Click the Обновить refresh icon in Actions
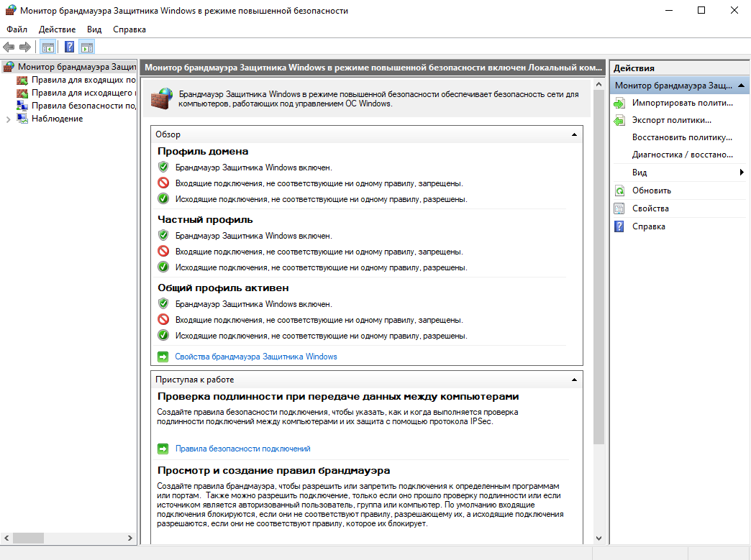The image size is (751, 560). [619, 191]
